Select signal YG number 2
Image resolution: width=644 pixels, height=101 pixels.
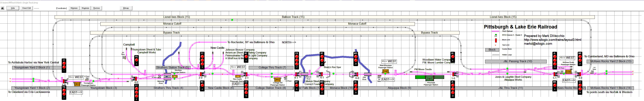coord(64,92)
